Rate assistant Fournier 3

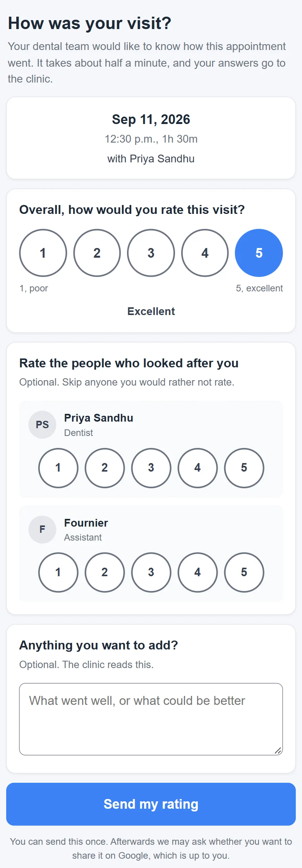click(151, 572)
